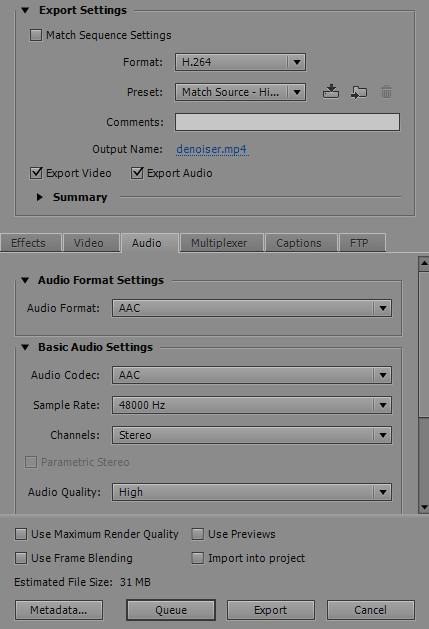Switch to the Video tab
This screenshot has width=429, height=629.
(89, 243)
